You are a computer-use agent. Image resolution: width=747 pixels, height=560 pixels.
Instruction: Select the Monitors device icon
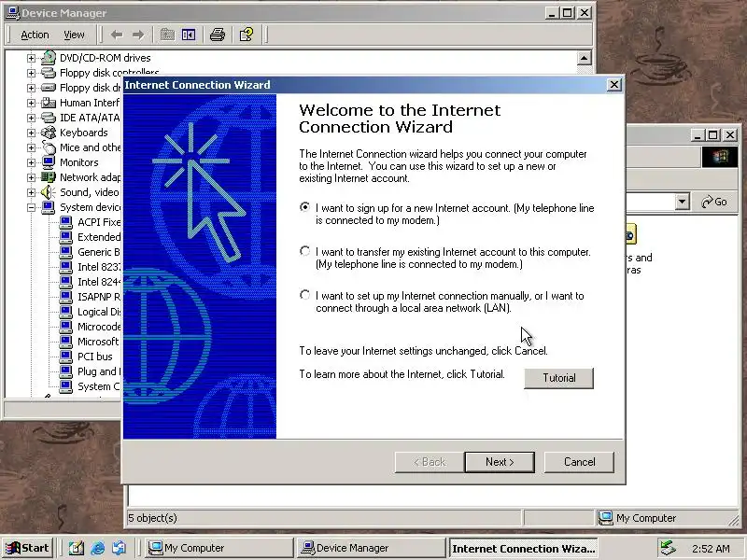(49, 162)
